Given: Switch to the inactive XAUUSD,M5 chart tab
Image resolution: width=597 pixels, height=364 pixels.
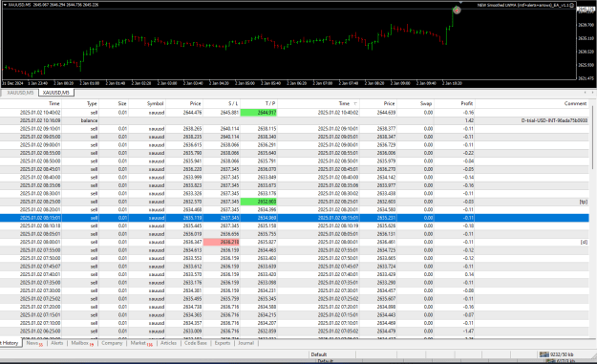Looking at the screenshot, I should pyautogui.click(x=20, y=93).
